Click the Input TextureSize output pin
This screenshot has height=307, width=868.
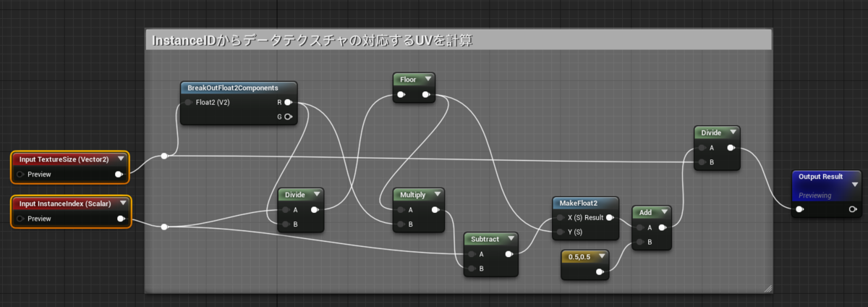tap(119, 174)
